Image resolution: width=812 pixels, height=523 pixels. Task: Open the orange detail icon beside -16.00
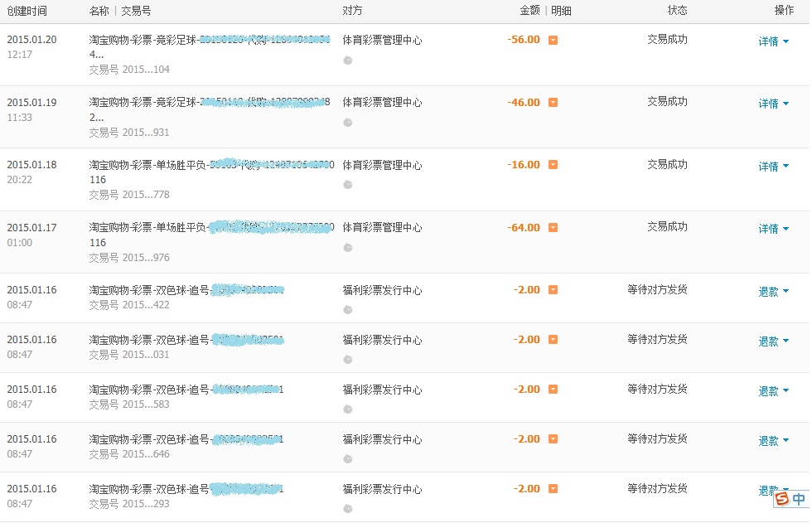click(x=553, y=165)
